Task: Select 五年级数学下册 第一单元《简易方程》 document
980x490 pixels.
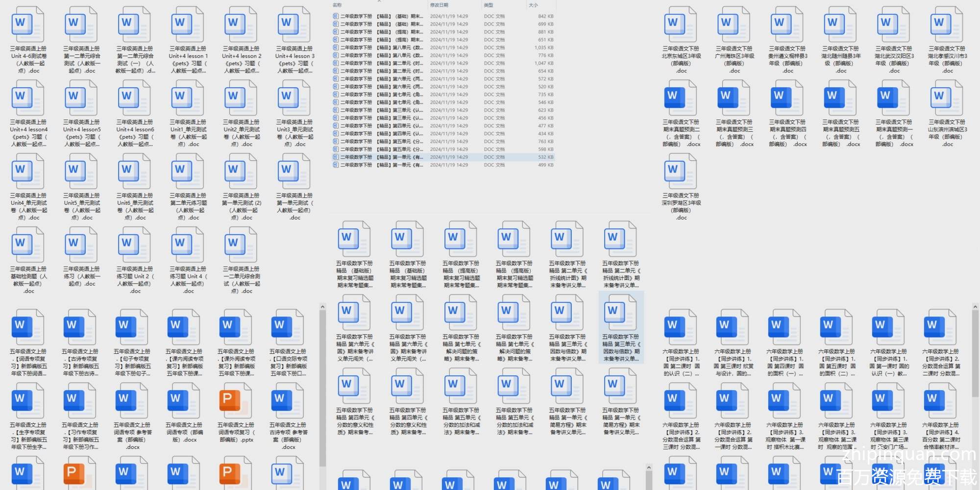Action: click(x=567, y=387)
